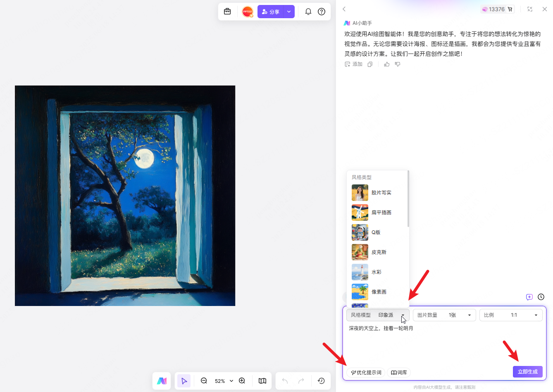Collapse the AI panel with the shrink icon
Viewport: 553px width, 392px height.
pyautogui.click(x=530, y=9)
